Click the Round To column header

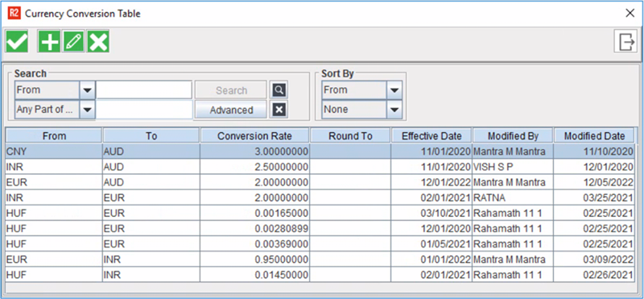click(350, 135)
